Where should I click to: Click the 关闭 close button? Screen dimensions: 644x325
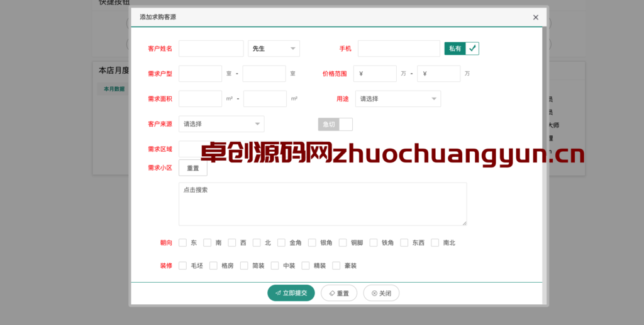pos(381,293)
